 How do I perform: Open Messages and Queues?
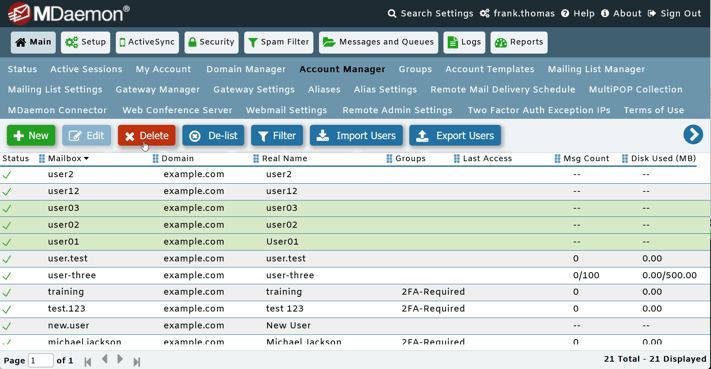(378, 42)
